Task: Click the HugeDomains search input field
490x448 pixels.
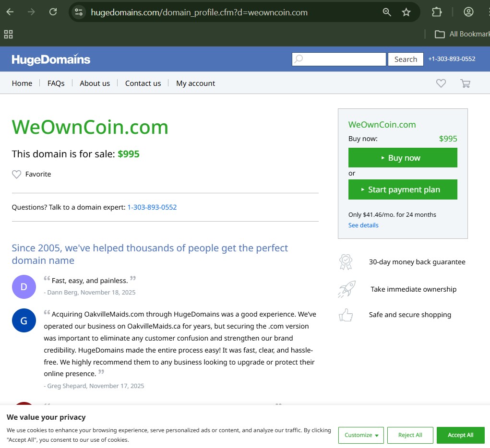Action: (339, 59)
